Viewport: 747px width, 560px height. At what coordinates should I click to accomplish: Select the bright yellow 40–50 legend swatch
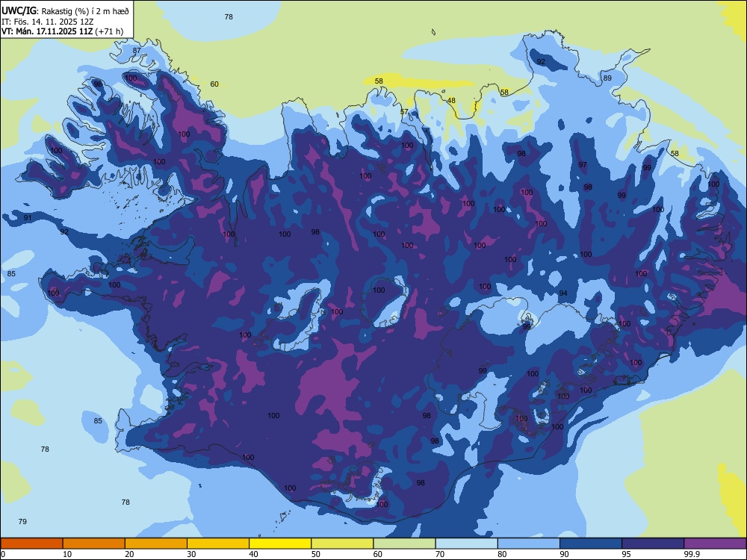280,544
